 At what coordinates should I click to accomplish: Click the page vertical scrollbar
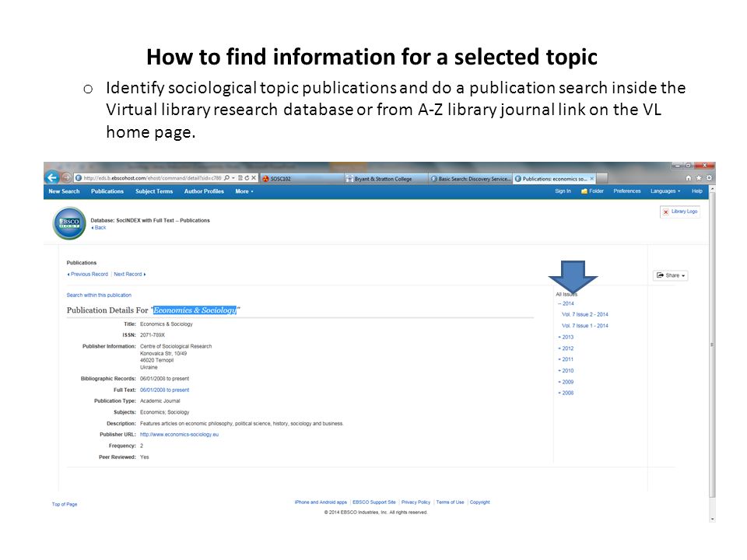[712, 345]
